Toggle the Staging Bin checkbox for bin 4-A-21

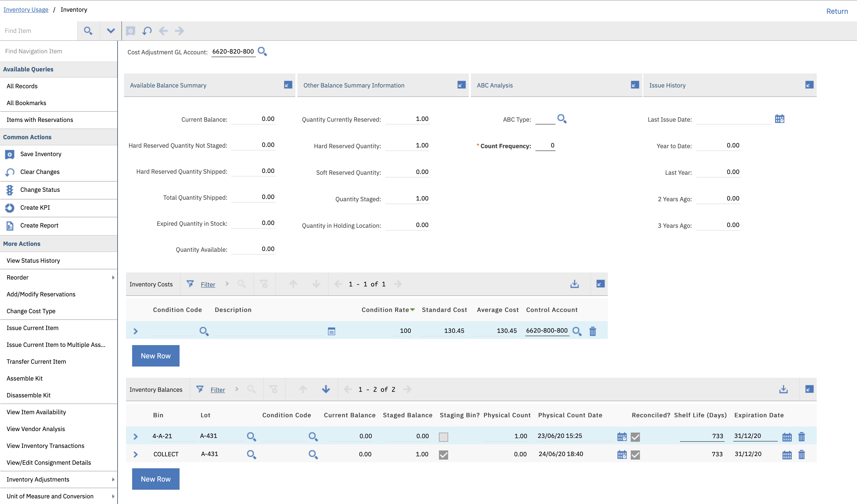click(x=444, y=437)
